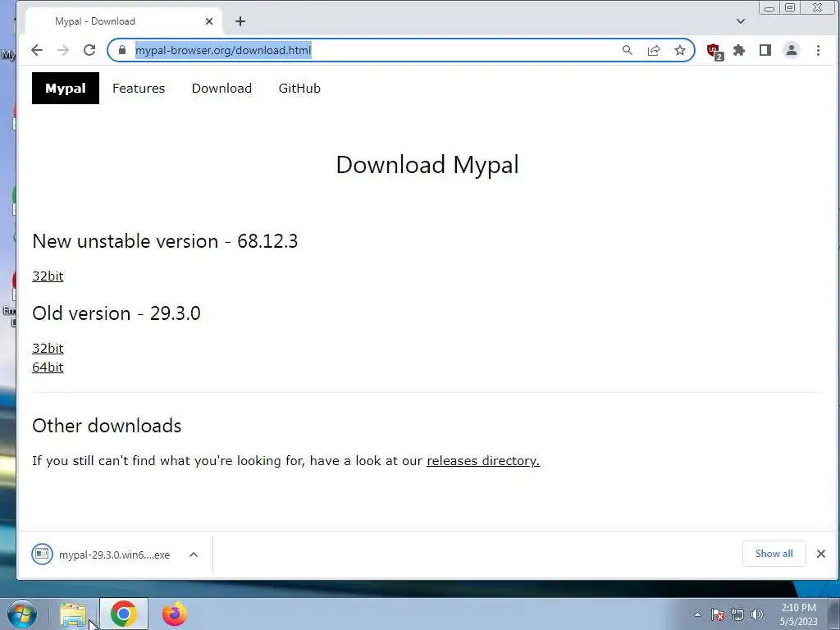Viewport: 840px width, 630px height.
Task: Open a new tab with the plus button
Action: tap(240, 21)
